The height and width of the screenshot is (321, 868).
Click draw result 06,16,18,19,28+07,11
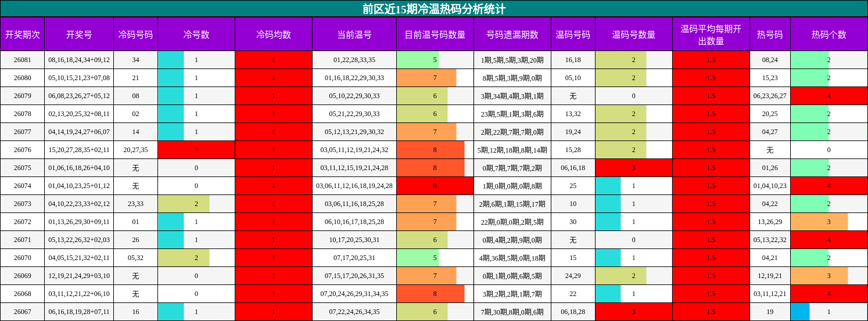(x=79, y=312)
